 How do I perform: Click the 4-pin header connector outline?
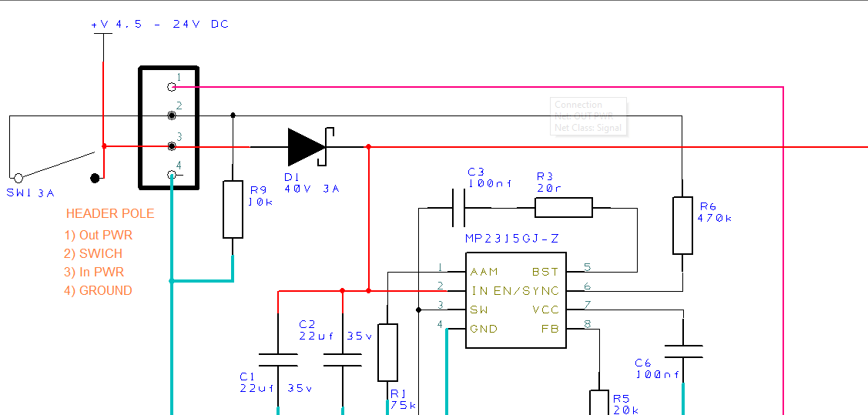coord(168,128)
